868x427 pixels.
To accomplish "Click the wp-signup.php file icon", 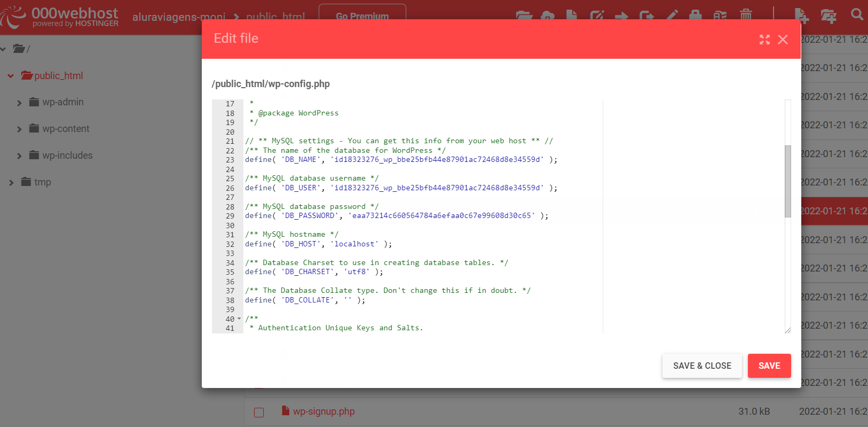I will click(286, 410).
